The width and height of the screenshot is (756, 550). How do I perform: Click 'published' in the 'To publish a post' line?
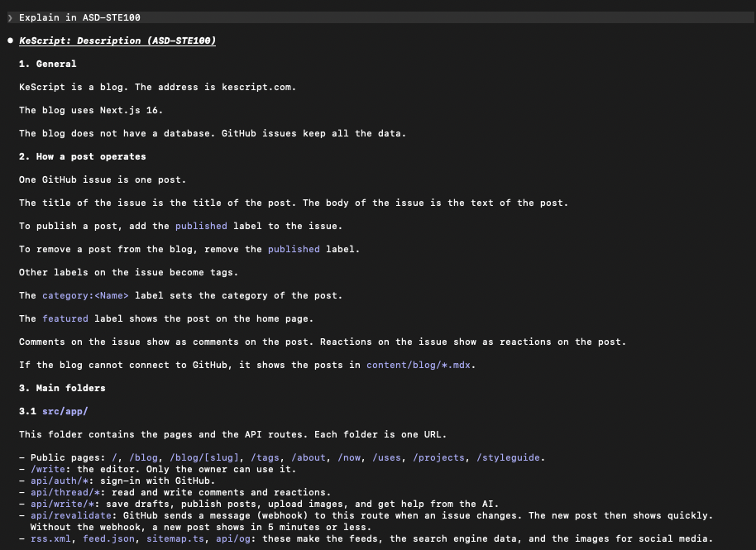[201, 226]
